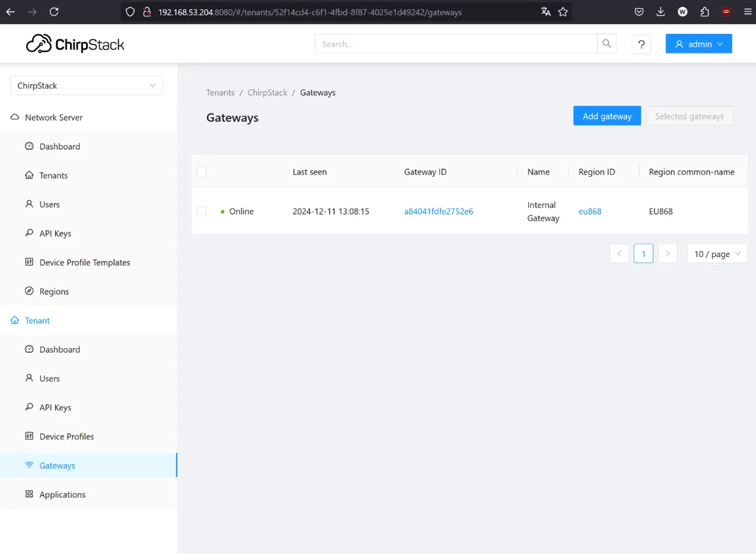Open help via question mark icon
Screen dimensions: 756x554
coord(641,44)
